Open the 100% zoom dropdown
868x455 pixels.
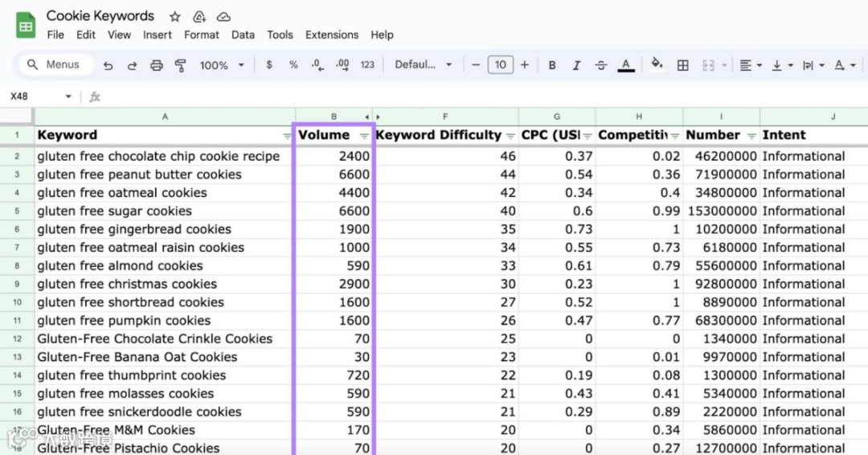click(x=222, y=65)
